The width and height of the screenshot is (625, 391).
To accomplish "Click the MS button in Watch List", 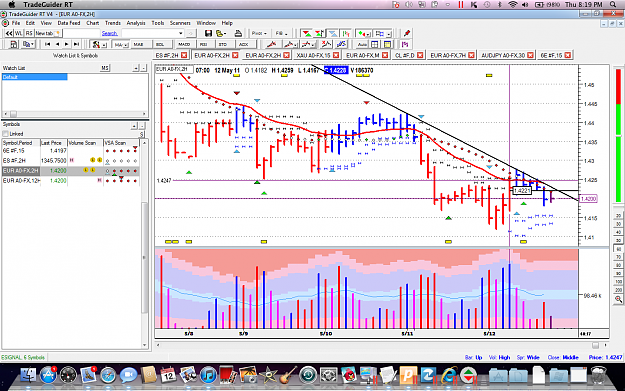I will click(x=105, y=68).
